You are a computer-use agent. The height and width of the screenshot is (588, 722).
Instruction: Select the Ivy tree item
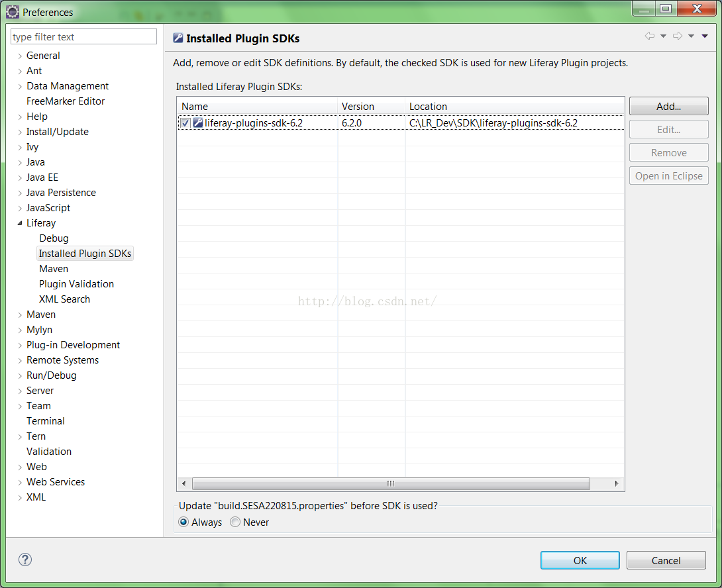pos(32,148)
